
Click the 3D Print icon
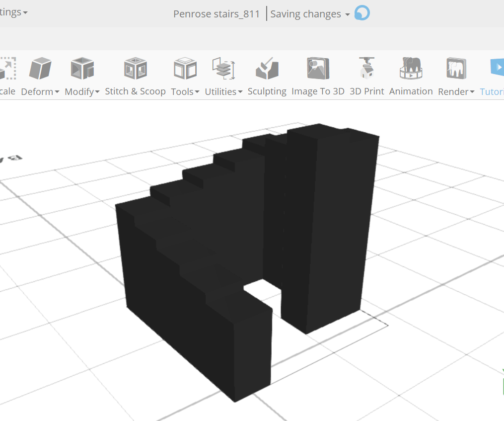[x=367, y=68]
